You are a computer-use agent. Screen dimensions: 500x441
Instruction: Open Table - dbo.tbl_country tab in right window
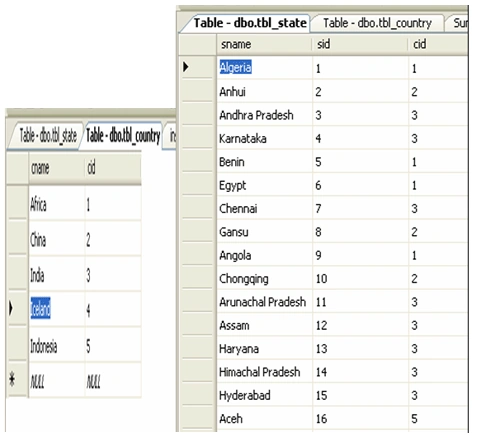click(377, 23)
